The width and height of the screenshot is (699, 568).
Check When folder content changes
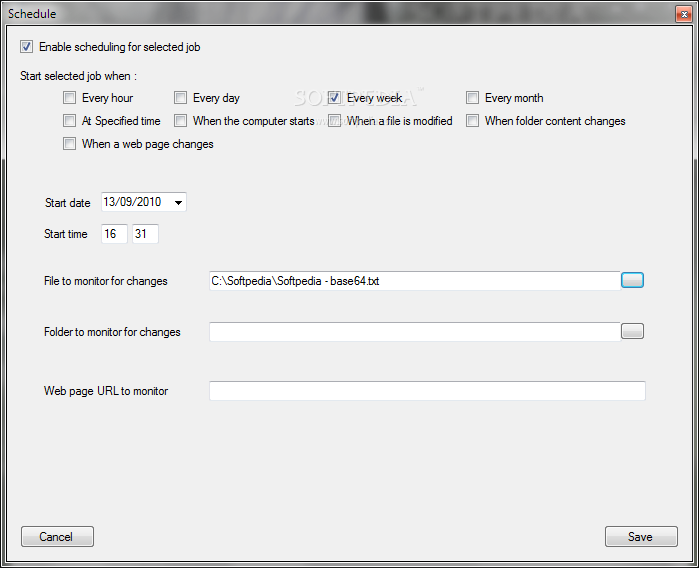[x=472, y=121]
